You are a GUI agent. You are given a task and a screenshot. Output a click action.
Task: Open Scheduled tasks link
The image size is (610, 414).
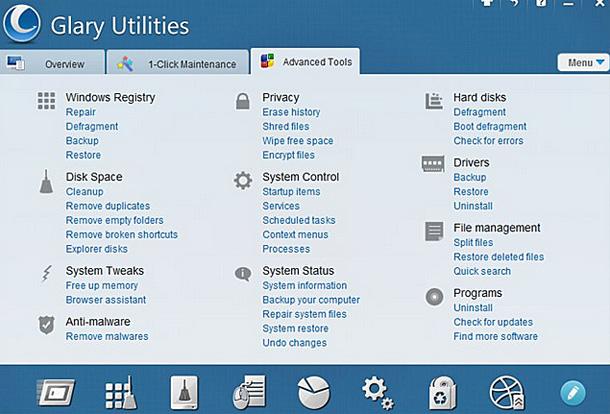[299, 220]
